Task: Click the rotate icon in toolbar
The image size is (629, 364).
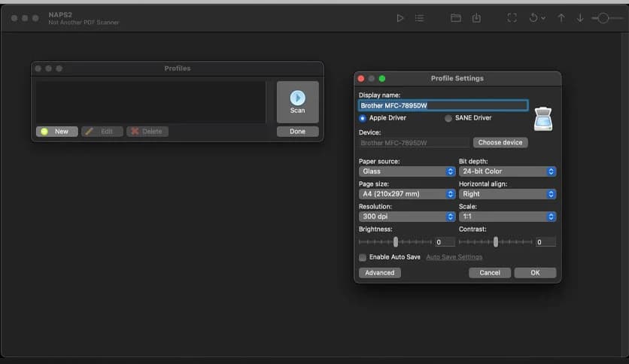Action: (533, 17)
